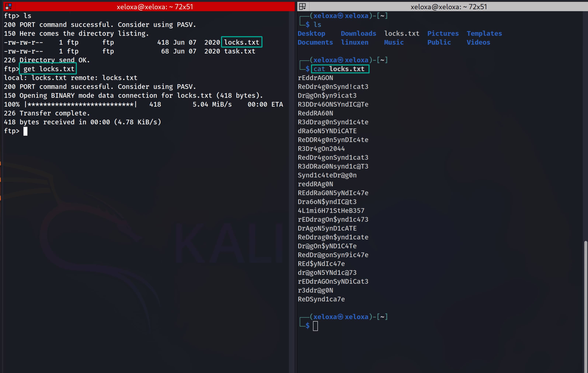Click the Downloads directory name in ls output
588x373 pixels.
(x=358, y=34)
